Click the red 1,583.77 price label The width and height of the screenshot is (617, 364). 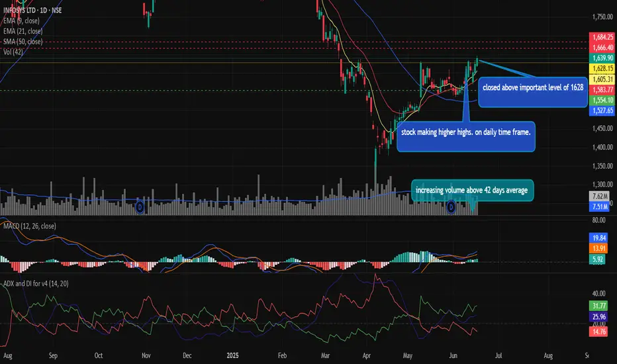tap(602, 90)
